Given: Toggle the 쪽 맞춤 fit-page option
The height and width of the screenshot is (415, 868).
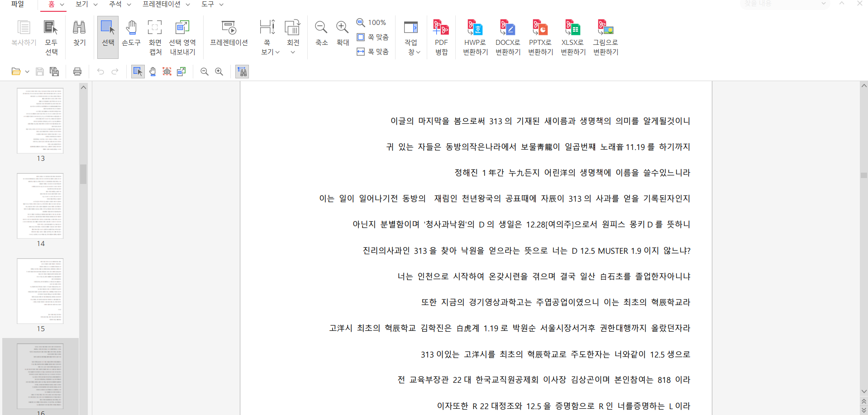Looking at the screenshot, I should pos(373,37).
